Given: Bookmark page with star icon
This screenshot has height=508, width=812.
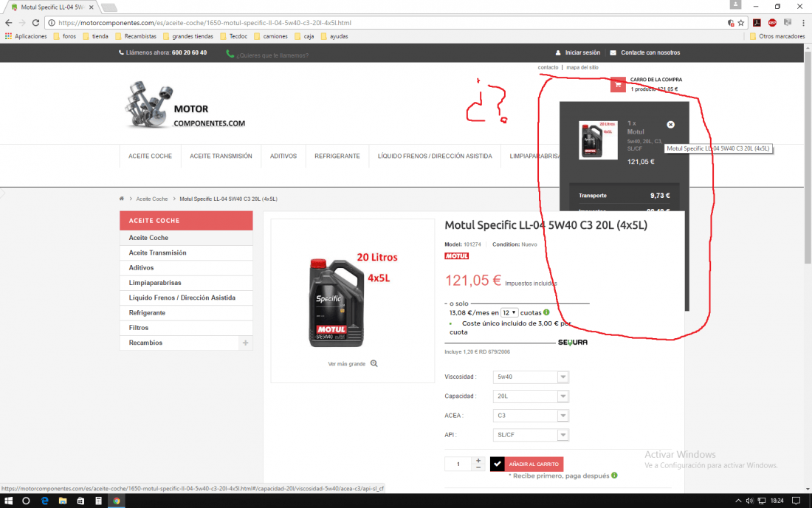Looking at the screenshot, I should pos(741,23).
